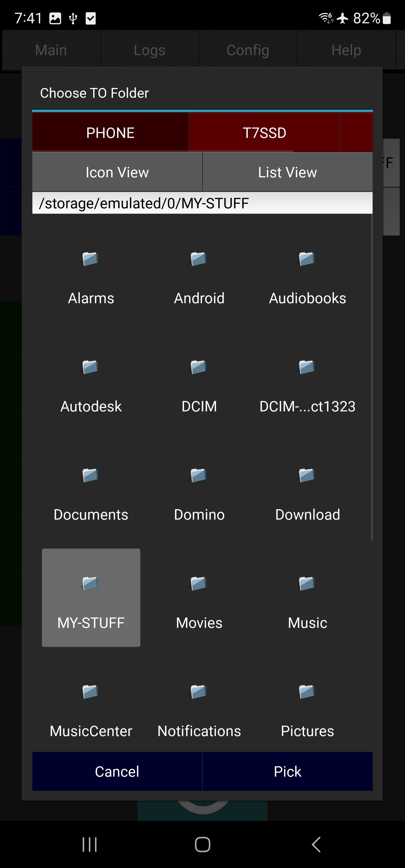This screenshot has width=405, height=868.
Task: Switch to Icon View
Action: pos(117,172)
